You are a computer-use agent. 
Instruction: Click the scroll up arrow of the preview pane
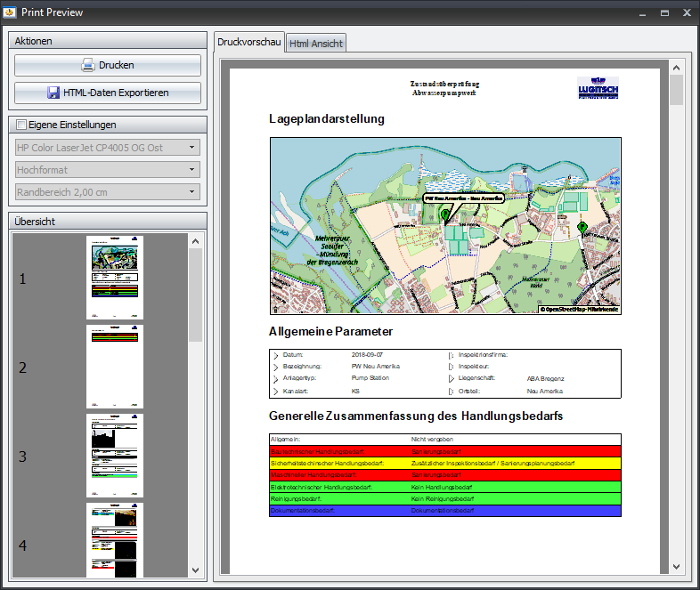coord(676,68)
